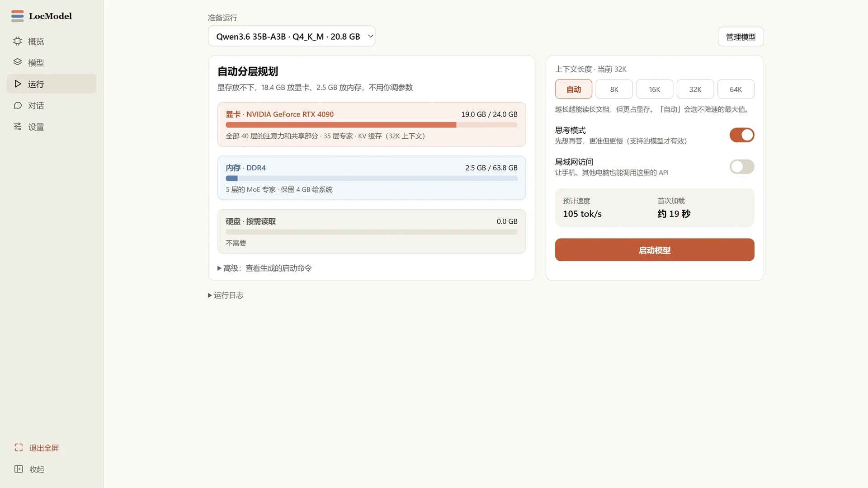Click the 启动模型 button
The image size is (868, 488).
coord(655,250)
